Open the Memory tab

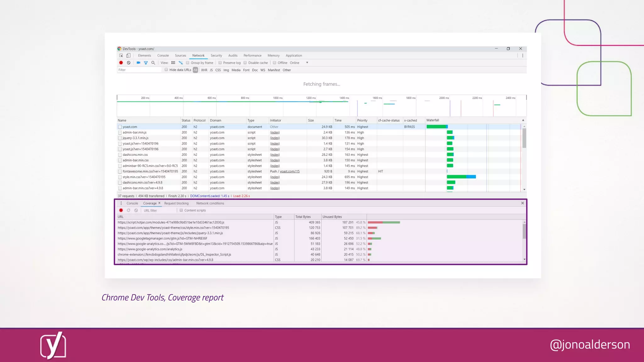(274, 56)
